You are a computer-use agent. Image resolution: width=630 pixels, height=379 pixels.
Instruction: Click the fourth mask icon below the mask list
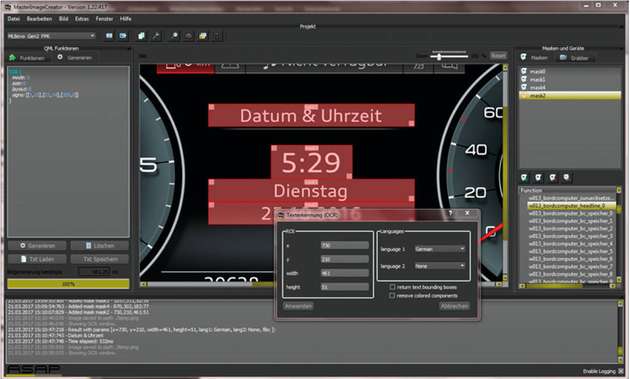click(x=566, y=177)
